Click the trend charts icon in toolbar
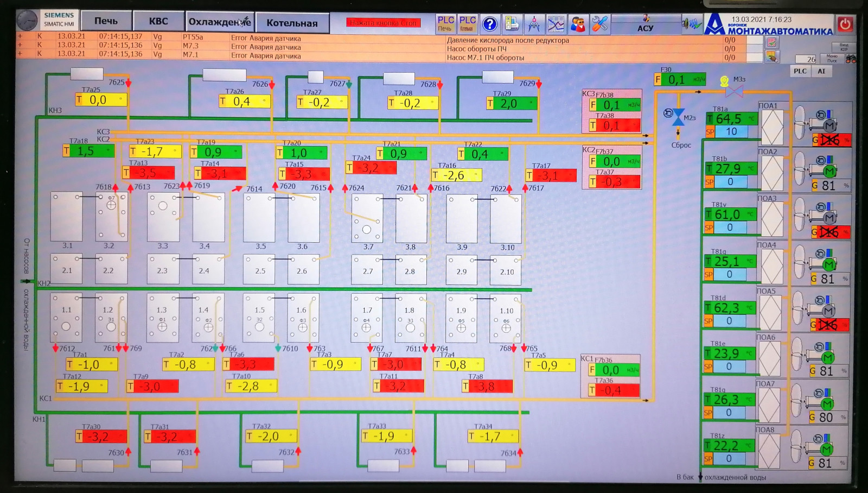This screenshot has width=868, height=493. click(556, 24)
